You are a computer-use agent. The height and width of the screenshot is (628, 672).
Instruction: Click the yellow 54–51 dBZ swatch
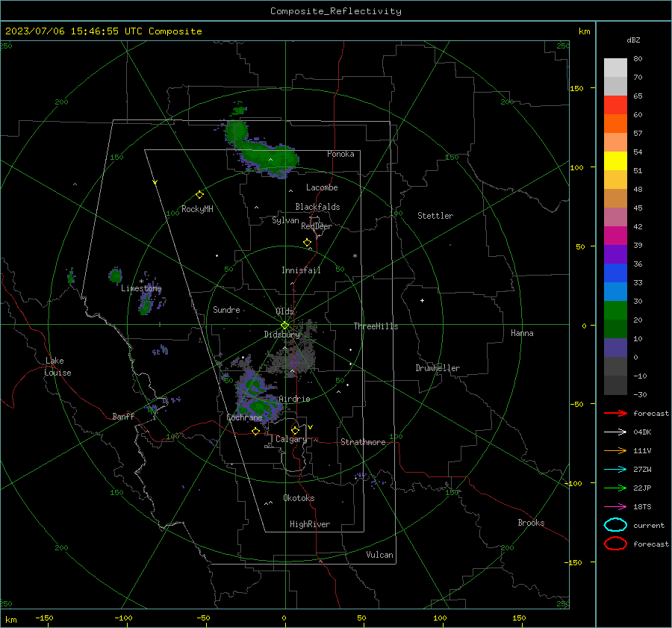tap(615, 161)
